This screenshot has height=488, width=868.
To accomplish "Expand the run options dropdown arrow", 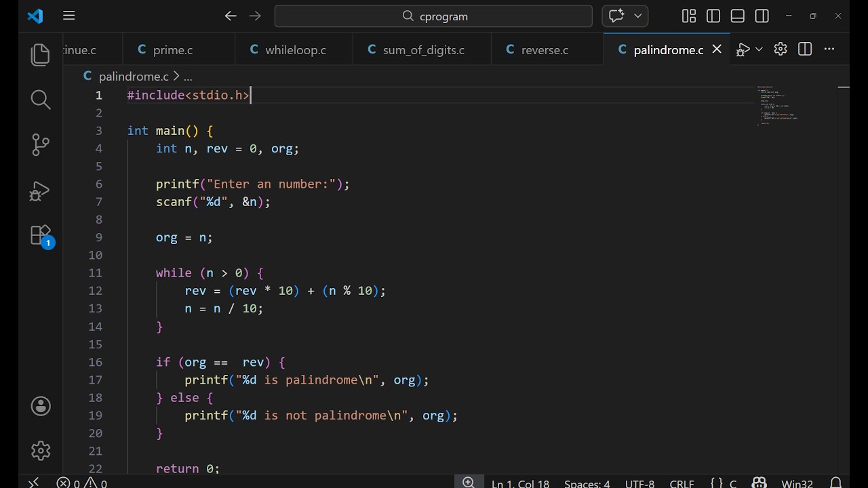I will [x=759, y=49].
